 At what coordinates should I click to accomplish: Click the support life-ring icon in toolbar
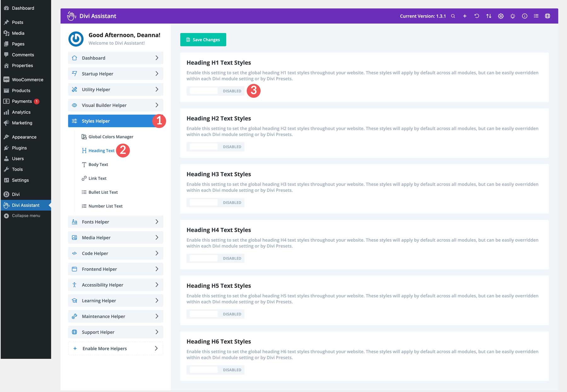coord(547,16)
